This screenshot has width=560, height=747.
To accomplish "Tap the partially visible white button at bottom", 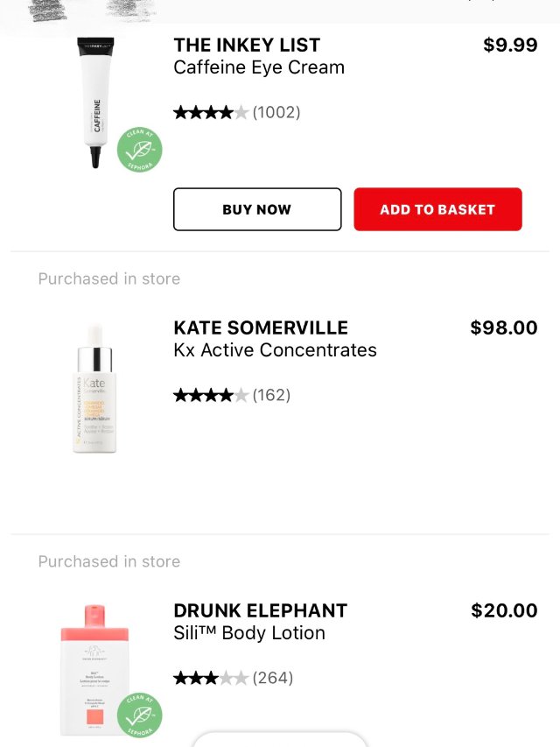I will click(x=279, y=739).
